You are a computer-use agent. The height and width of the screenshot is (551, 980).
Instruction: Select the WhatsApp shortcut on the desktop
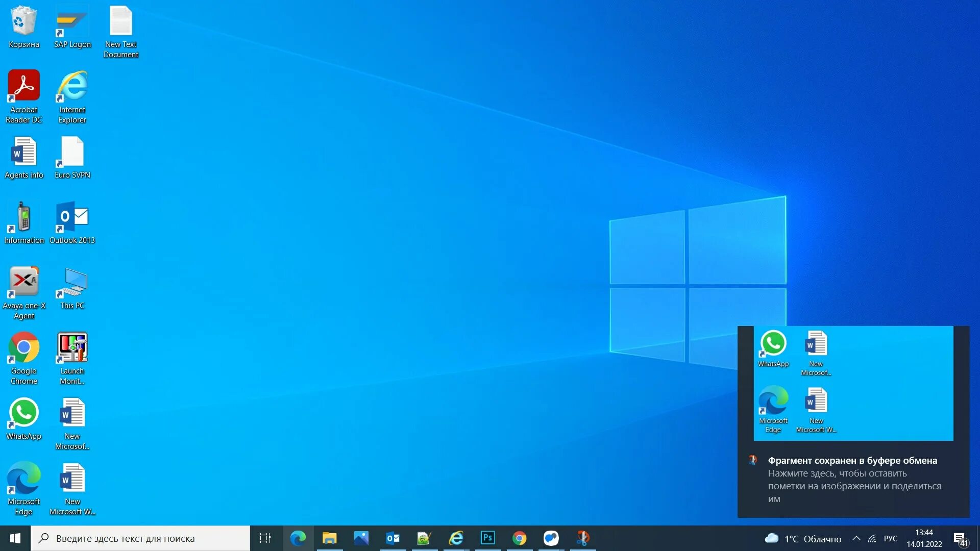click(23, 419)
